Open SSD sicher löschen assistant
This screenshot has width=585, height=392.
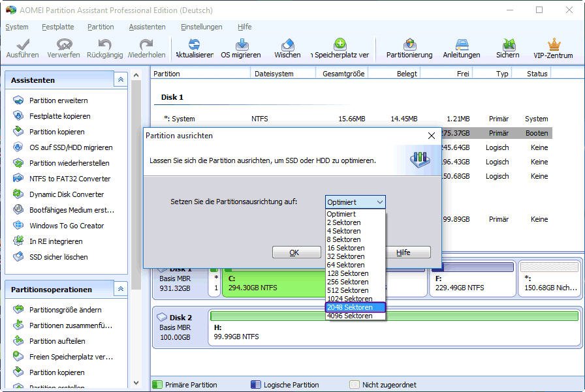pyautogui.click(x=59, y=257)
